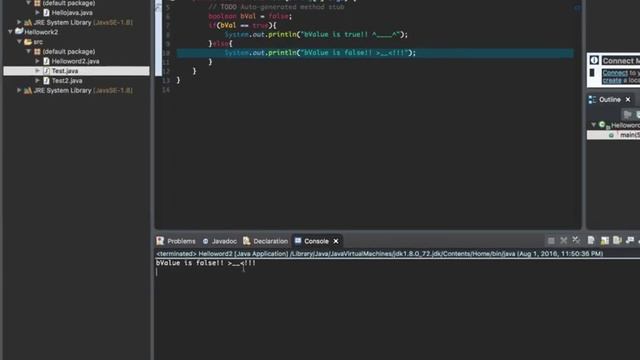Click console output 'bValue is false!!'
Screen dimensions: 640x360
[x=206, y=263]
